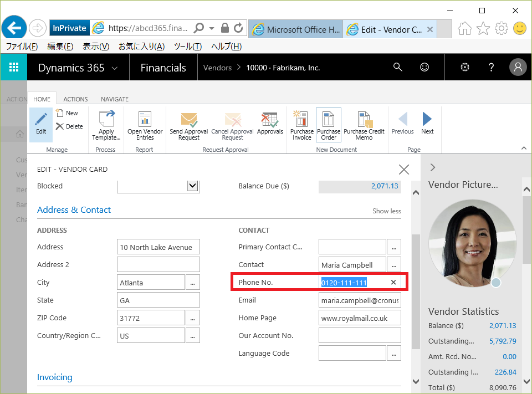The width and height of the screenshot is (532, 394).
Task: Open ZIP Code lookup ellipsis button
Action: pyautogui.click(x=193, y=318)
